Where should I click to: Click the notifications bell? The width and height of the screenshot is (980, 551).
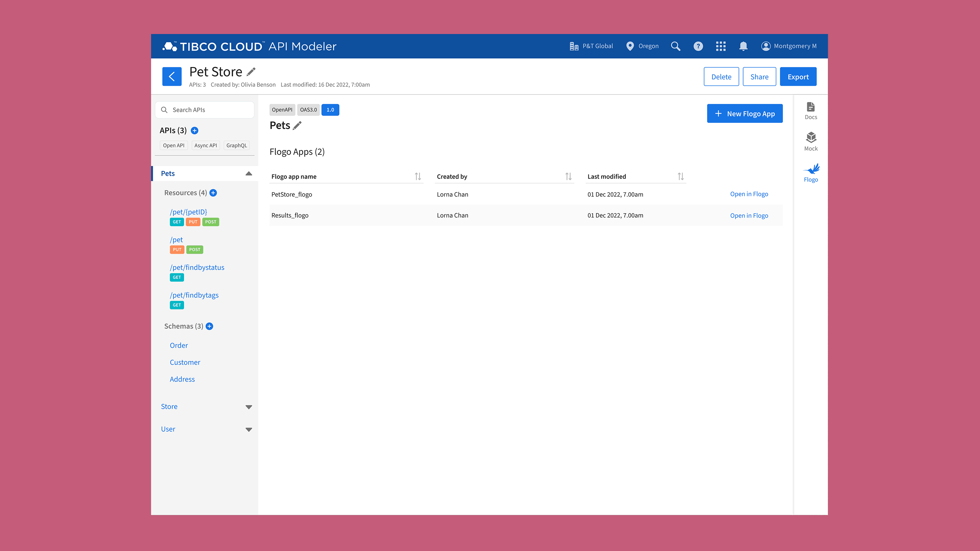tap(743, 46)
